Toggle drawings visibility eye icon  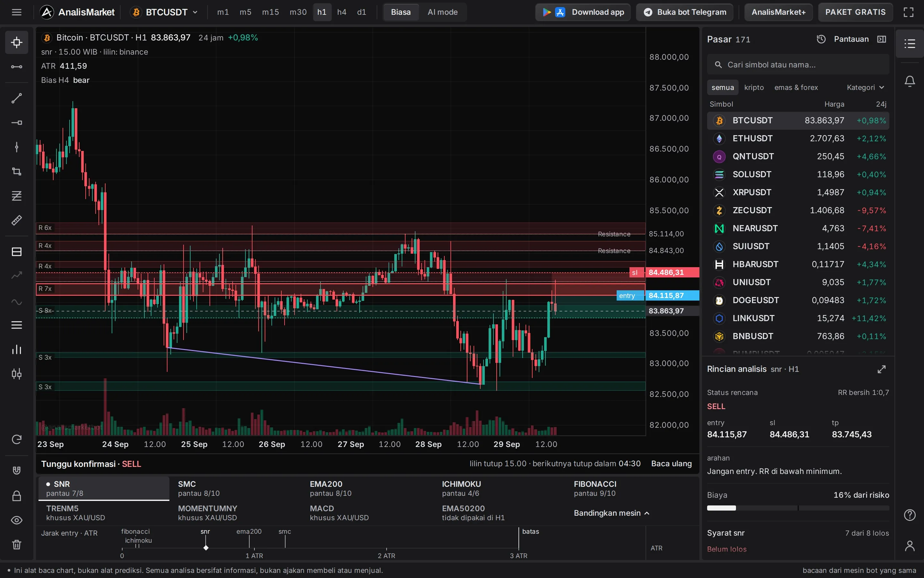point(16,520)
